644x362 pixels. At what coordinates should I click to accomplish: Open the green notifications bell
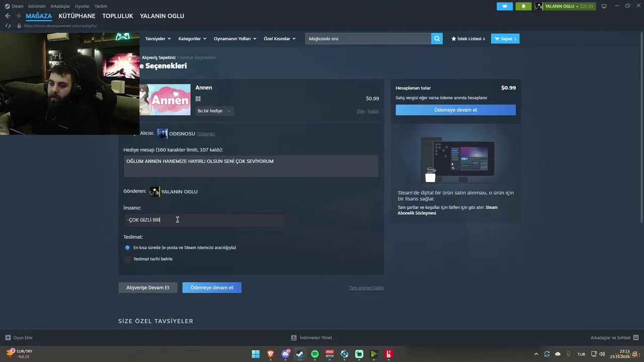click(523, 6)
